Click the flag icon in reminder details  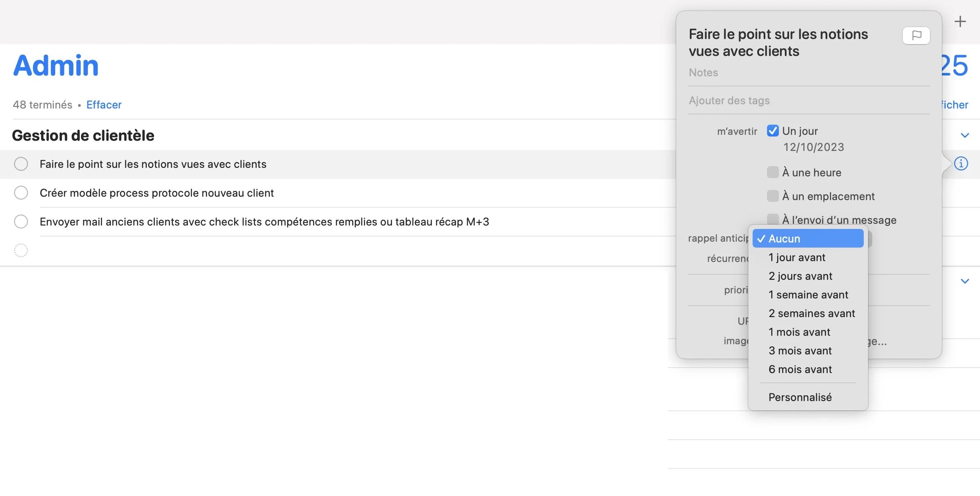(916, 35)
